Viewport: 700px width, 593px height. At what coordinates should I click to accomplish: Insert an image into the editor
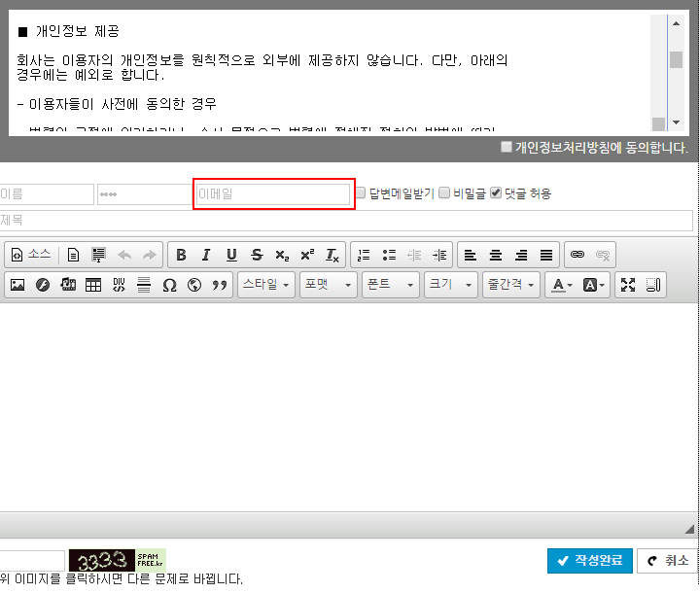point(17,285)
